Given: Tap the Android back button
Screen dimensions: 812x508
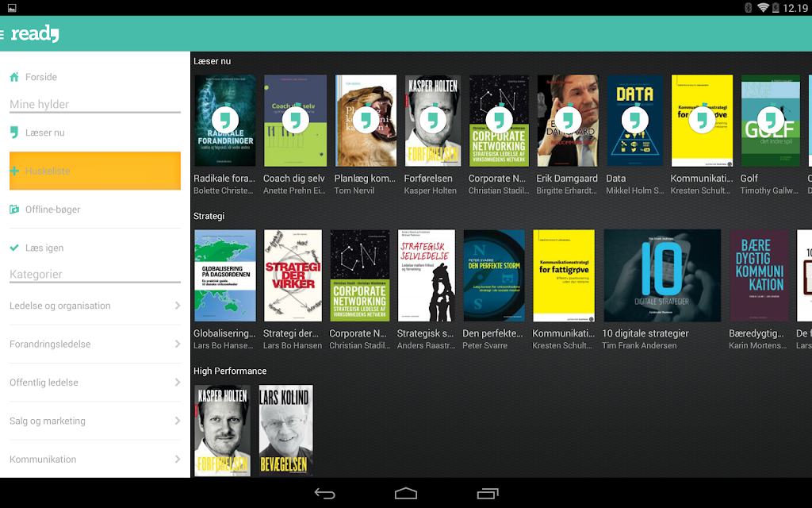Looking at the screenshot, I should pos(324,494).
